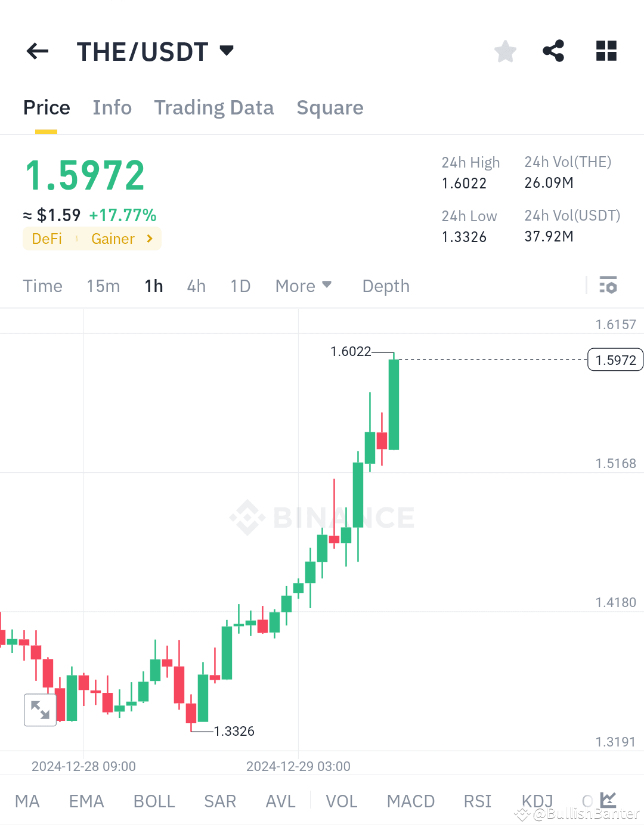This screenshot has height=827, width=644.
Task: Open the grid menu icon top right
Action: point(606,51)
